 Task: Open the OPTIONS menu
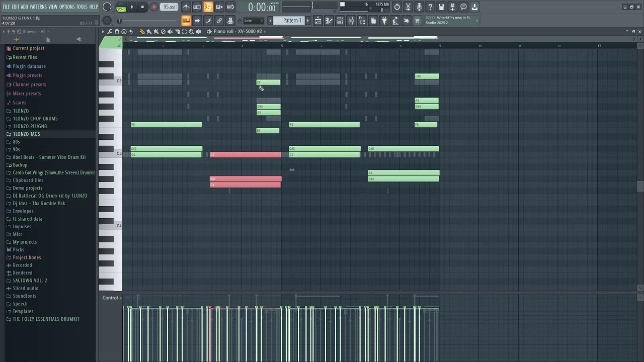click(x=67, y=7)
